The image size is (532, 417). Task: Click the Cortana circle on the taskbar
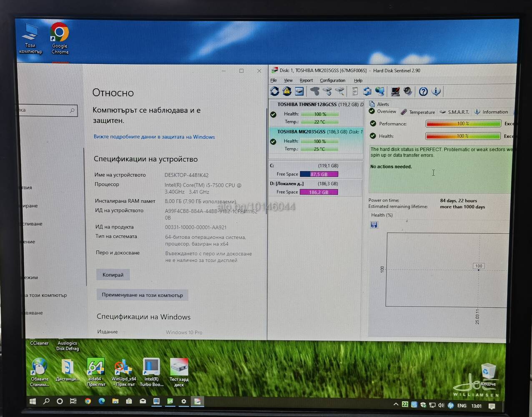60,401
